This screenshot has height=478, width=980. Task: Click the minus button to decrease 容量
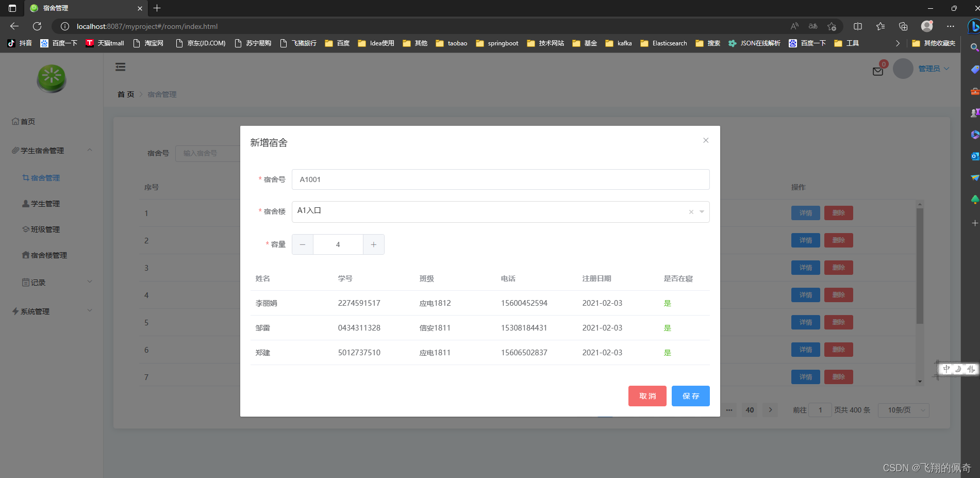(303, 244)
